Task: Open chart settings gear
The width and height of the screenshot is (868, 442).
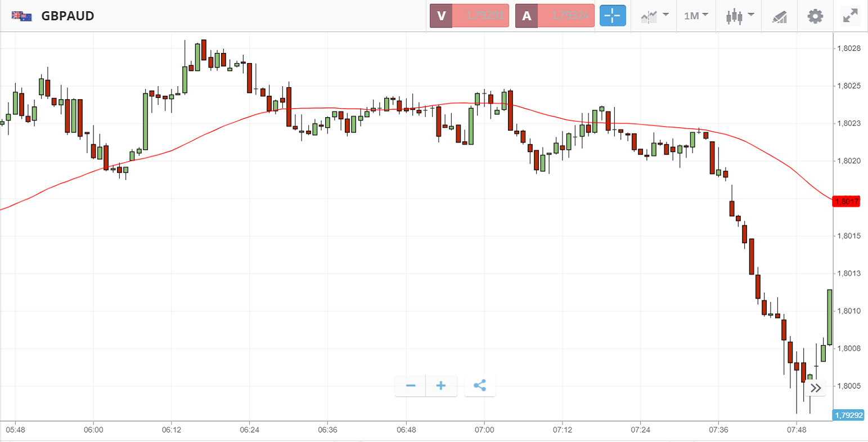Action: coord(815,16)
